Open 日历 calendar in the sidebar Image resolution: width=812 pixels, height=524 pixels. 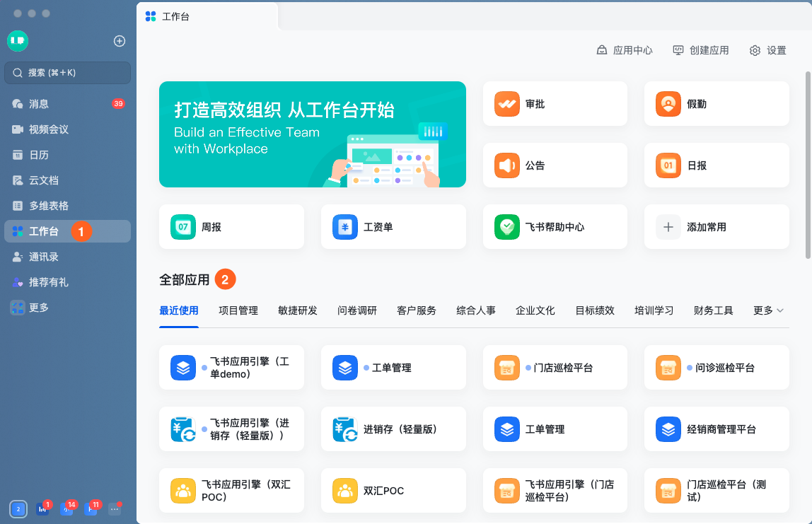point(67,155)
